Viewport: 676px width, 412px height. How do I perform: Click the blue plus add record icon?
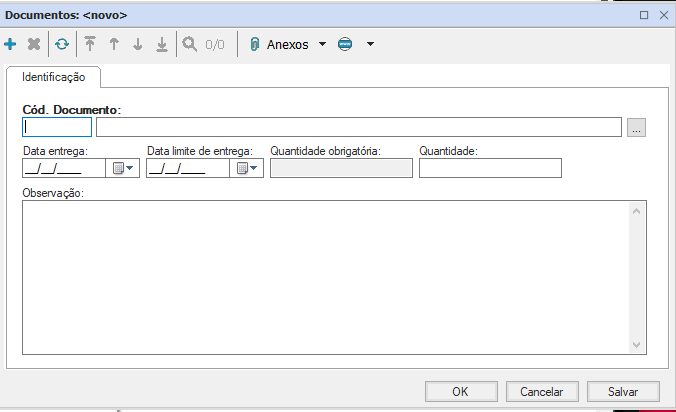[11, 44]
